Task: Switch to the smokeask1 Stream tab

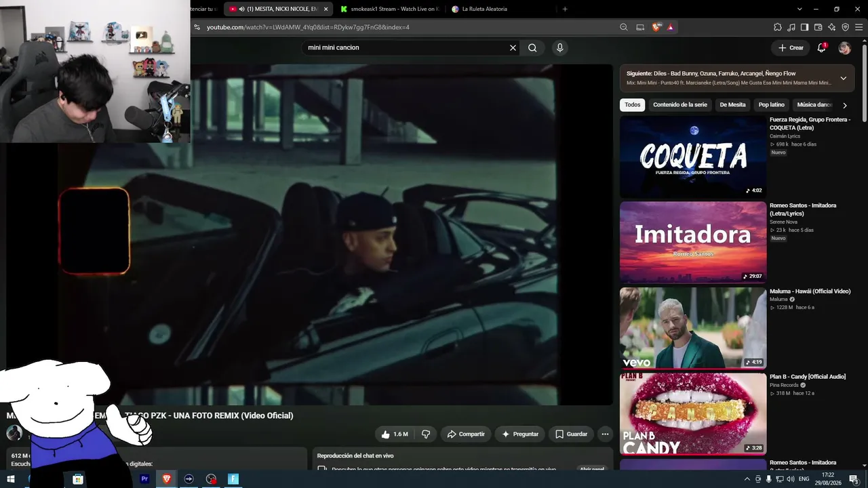Action: [389, 9]
